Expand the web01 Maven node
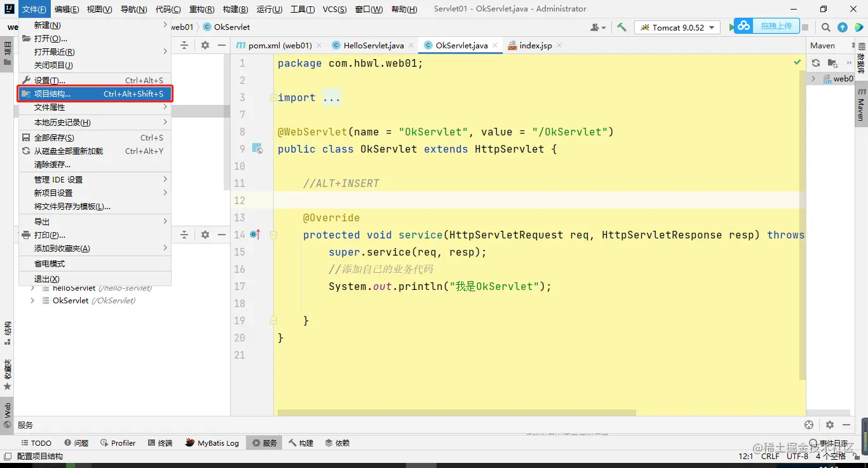 tap(813, 79)
